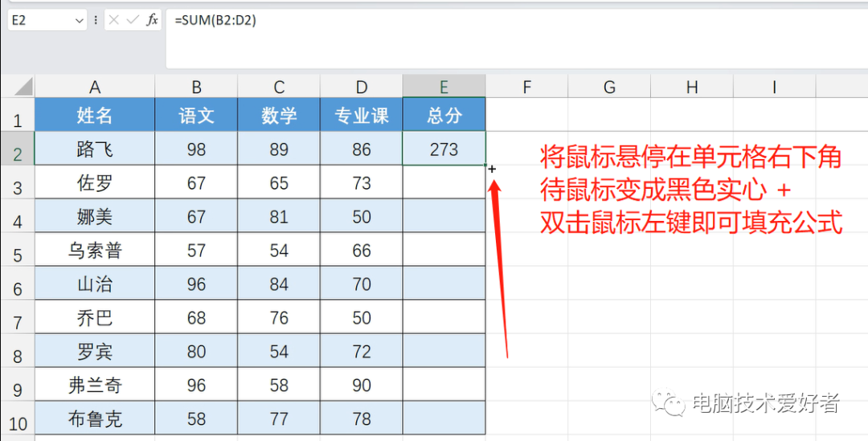
Task: Select row 5 header
Action: (17, 250)
